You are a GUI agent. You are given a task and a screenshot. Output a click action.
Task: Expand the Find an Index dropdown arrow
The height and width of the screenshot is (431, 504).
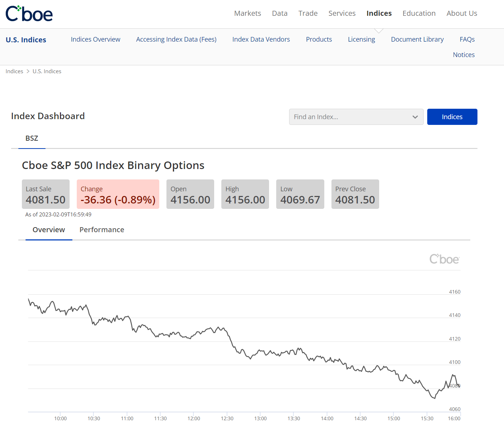pyautogui.click(x=415, y=117)
